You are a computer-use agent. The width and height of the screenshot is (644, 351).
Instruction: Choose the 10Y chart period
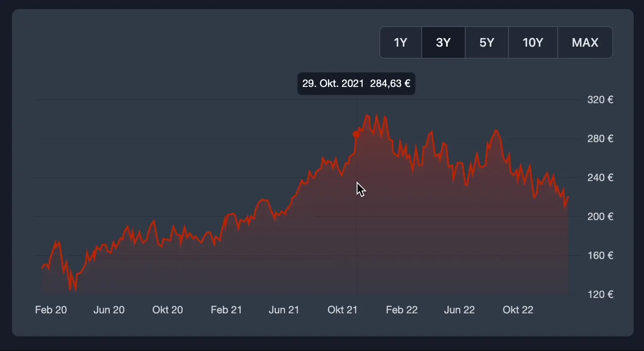tap(533, 42)
